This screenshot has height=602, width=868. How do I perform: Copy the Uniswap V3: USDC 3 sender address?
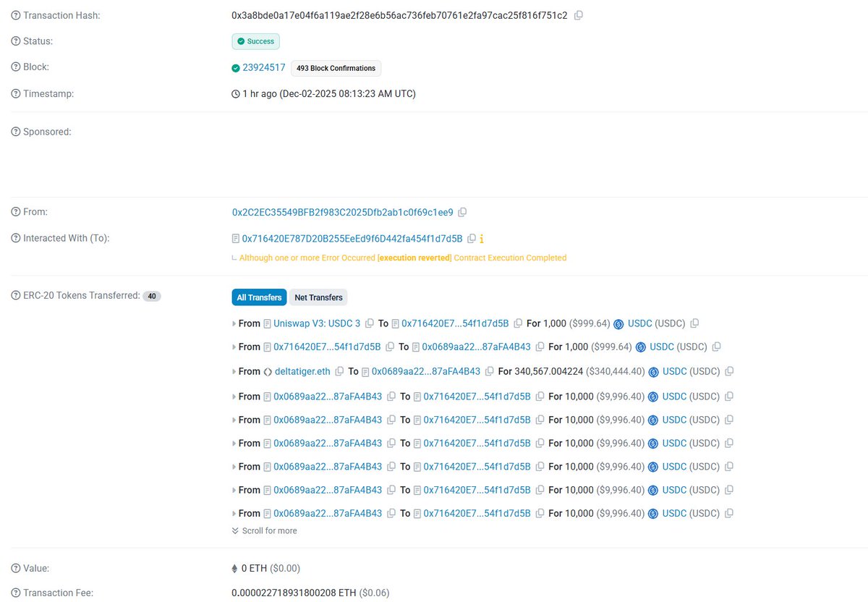pos(370,323)
